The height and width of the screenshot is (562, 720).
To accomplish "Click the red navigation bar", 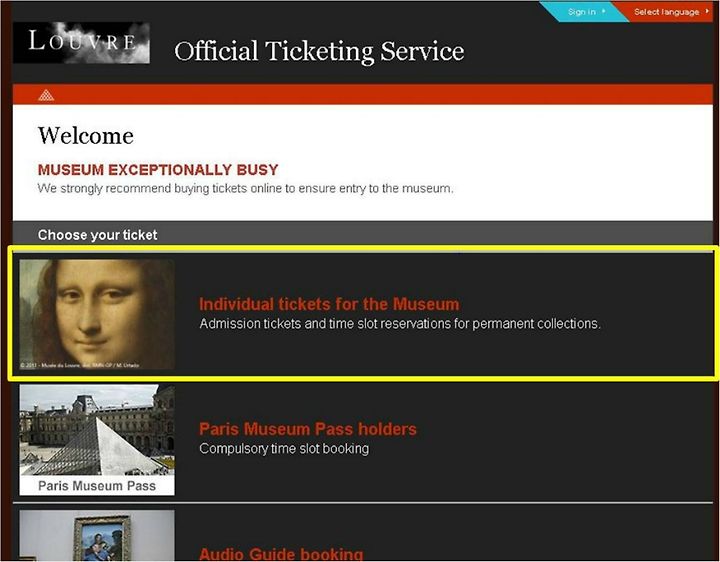I will point(363,95).
